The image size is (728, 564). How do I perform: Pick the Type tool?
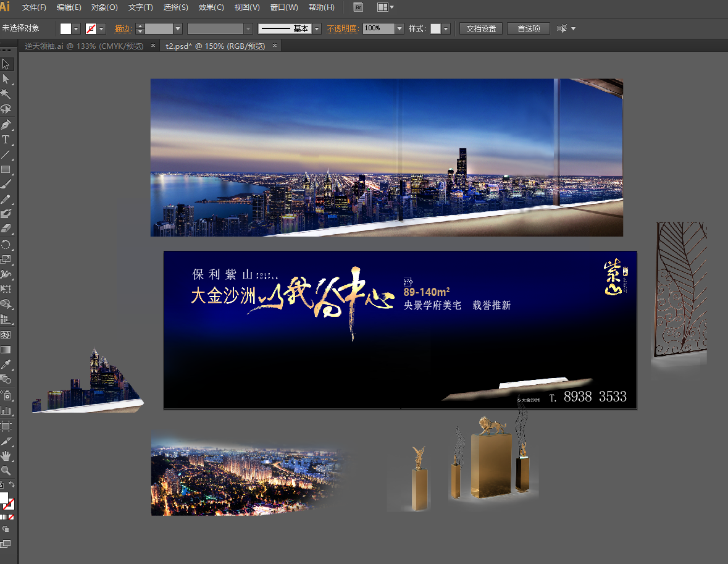6,140
